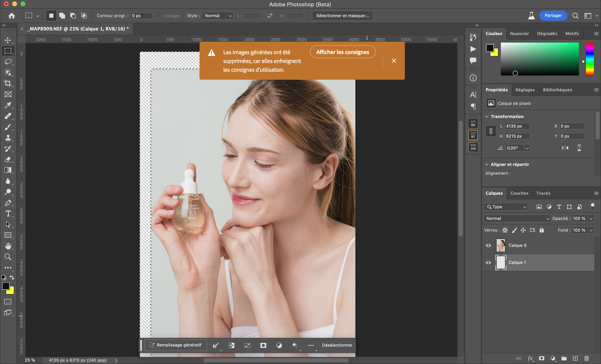Click the Remplissage génératif button
The width and height of the screenshot is (601, 364).
176,345
